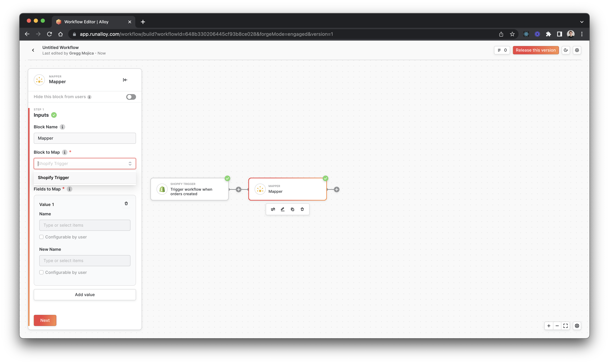
Task: Check Configurable by user under New Name
Action: coord(42,272)
